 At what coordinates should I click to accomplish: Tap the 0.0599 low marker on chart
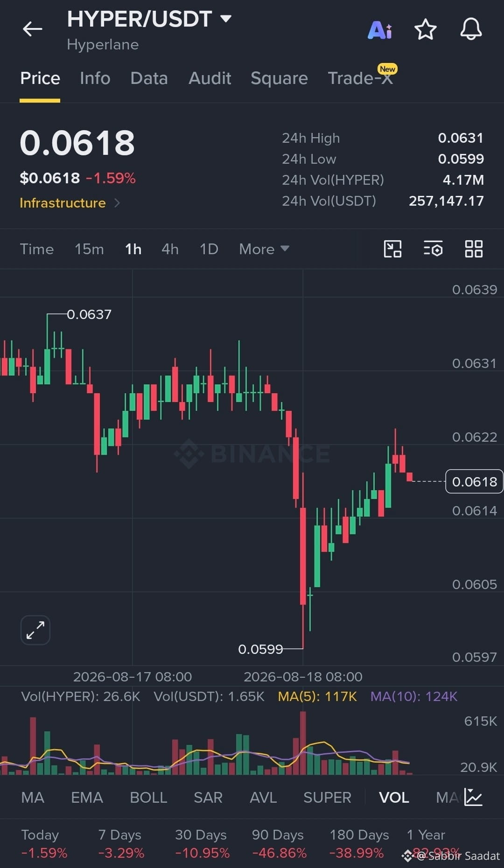(260, 649)
